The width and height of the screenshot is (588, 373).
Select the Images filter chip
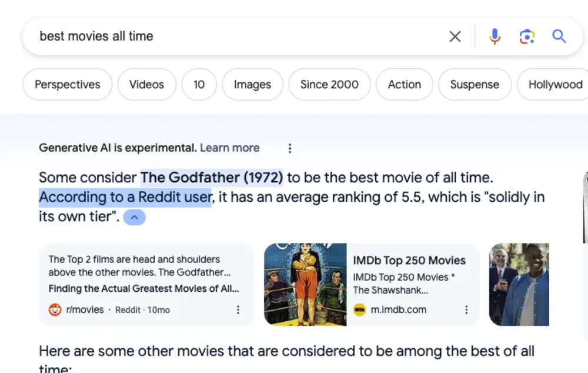coord(252,85)
